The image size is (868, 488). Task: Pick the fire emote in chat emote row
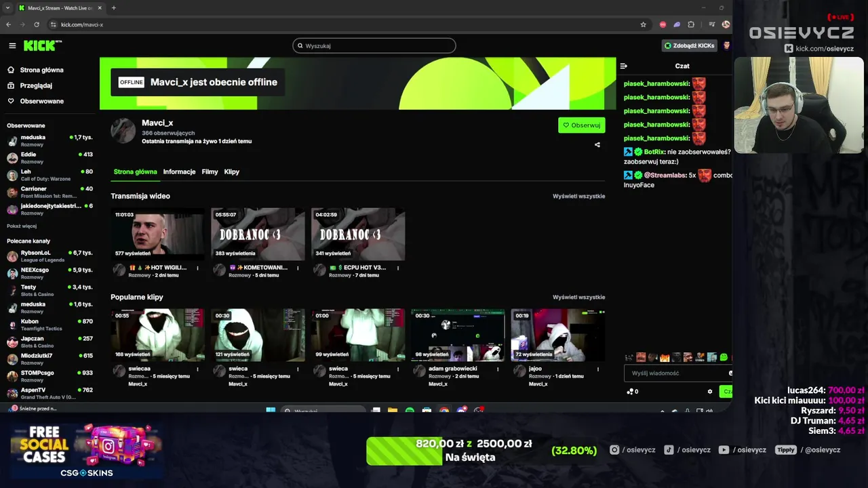pyautogui.click(x=665, y=357)
